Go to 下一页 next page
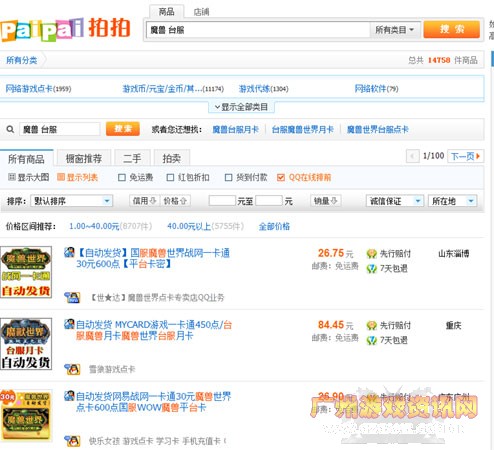Image resolution: width=494 pixels, height=450 pixels. (x=465, y=156)
